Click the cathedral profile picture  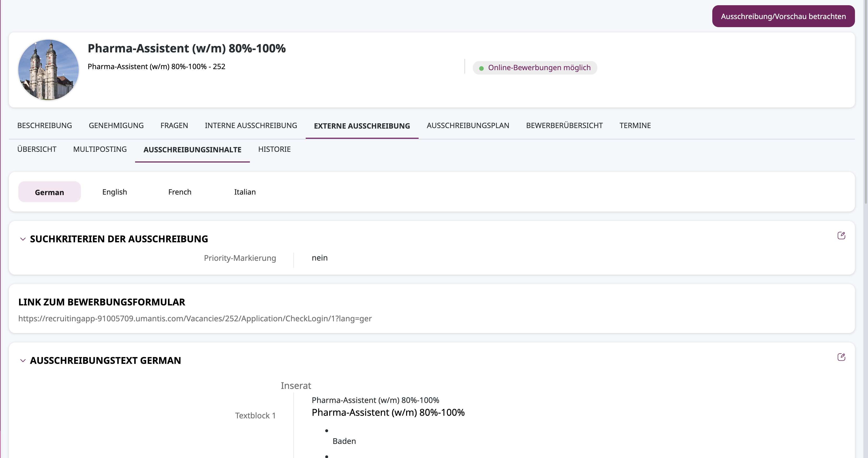pos(49,70)
